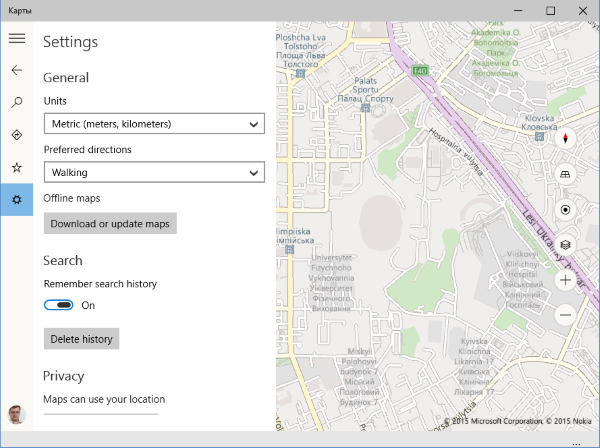This screenshot has height=448, width=600.
Task: Open the search magnifier in sidebar
Action: point(16,102)
